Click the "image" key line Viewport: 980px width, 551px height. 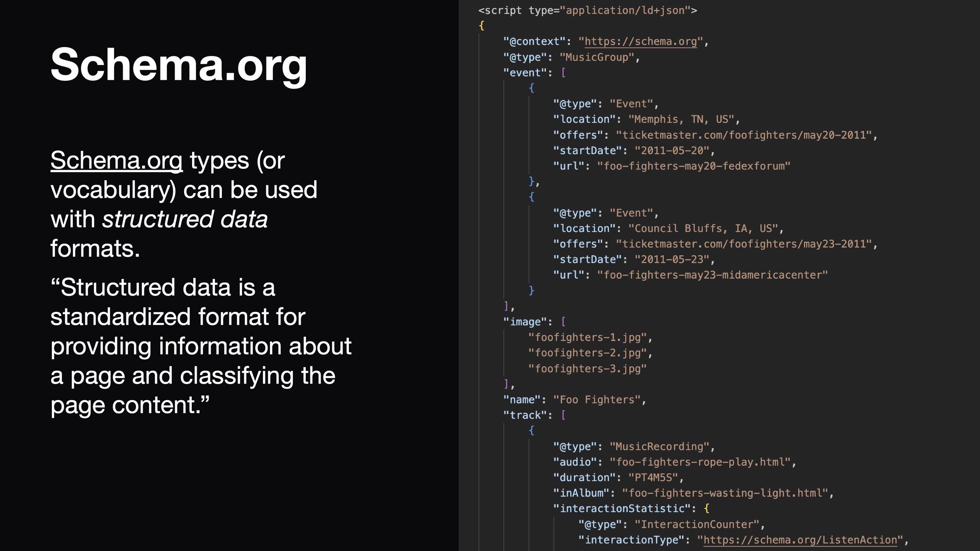coord(534,322)
